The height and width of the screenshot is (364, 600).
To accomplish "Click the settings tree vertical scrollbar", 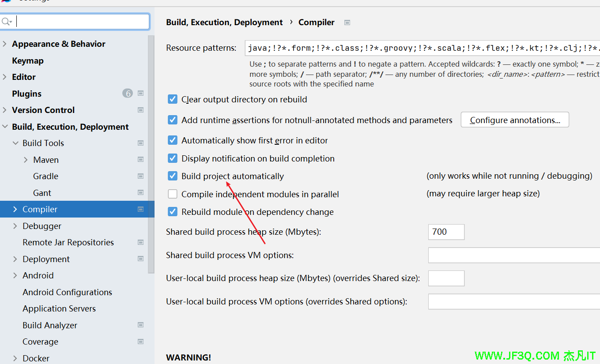I will (x=151, y=154).
